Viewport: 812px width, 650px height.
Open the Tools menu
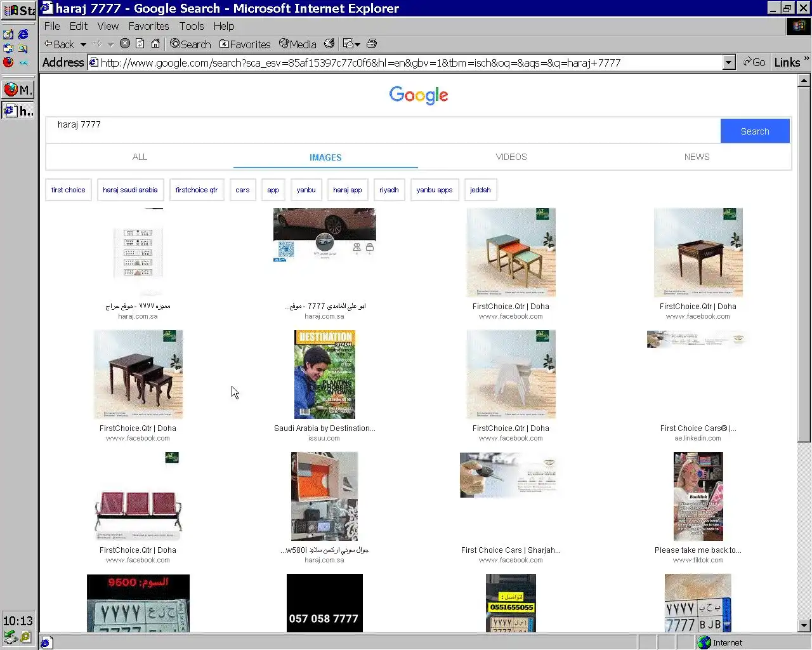(x=192, y=26)
